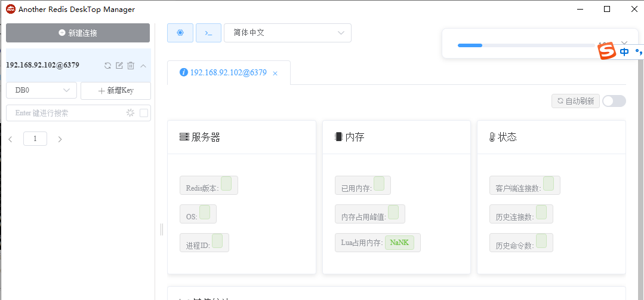The width and height of the screenshot is (644, 300).
Task: Click the Redis版本 tag
Action: (209, 185)
